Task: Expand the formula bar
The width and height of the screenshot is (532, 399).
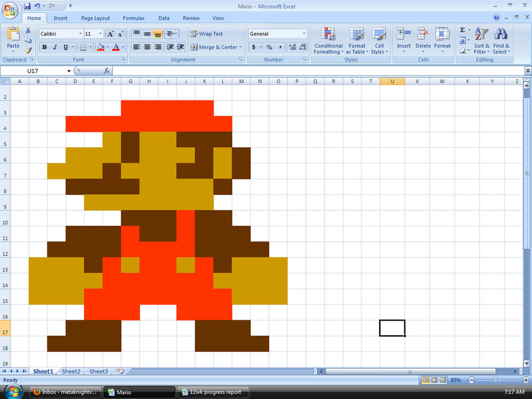Action: 528,70
